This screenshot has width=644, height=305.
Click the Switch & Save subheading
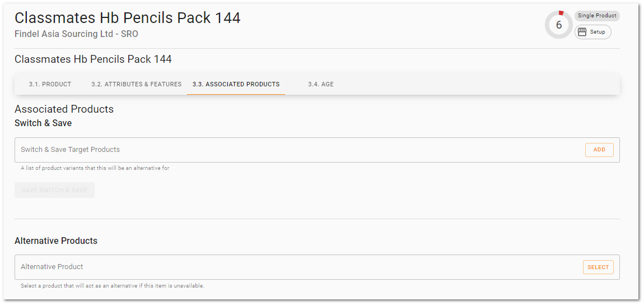tap(43, 123)
